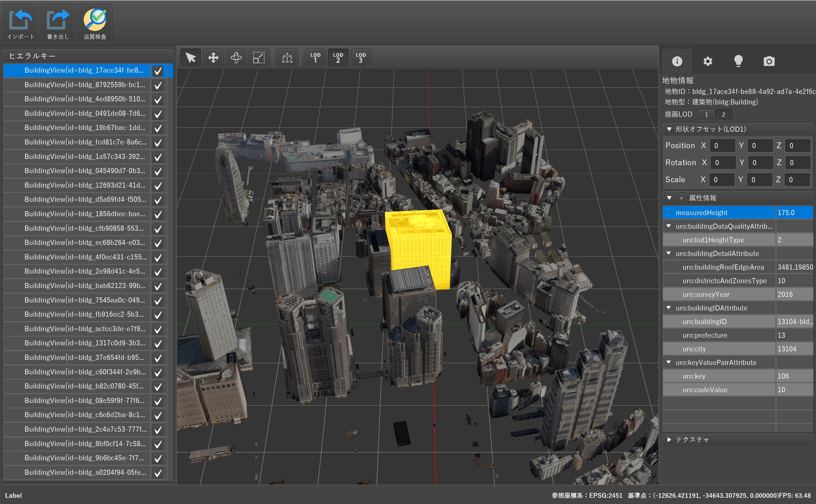Click the Position X input field
The height and width of the screenshot is (504, 816).
[722, 146]
